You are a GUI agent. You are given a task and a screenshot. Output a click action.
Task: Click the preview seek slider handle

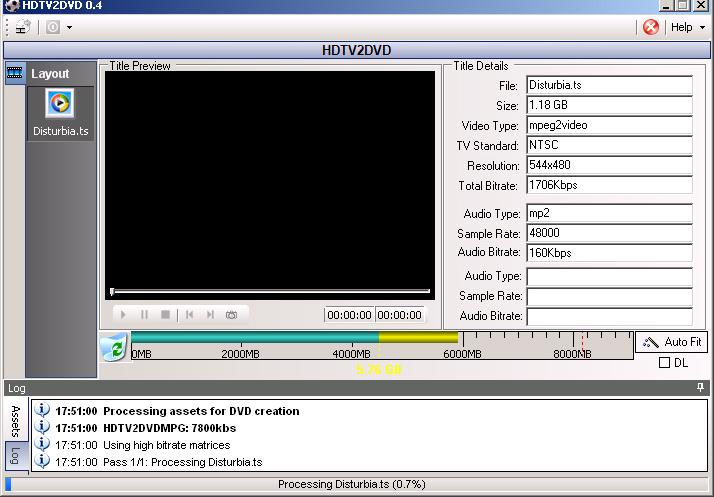[x=112, y=291]
